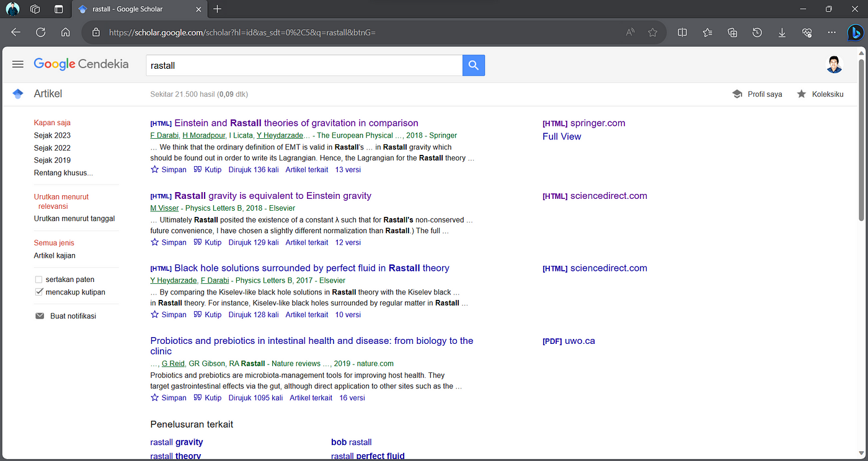
Task: Filter results Sejak 2022
Action: (52, 148)
